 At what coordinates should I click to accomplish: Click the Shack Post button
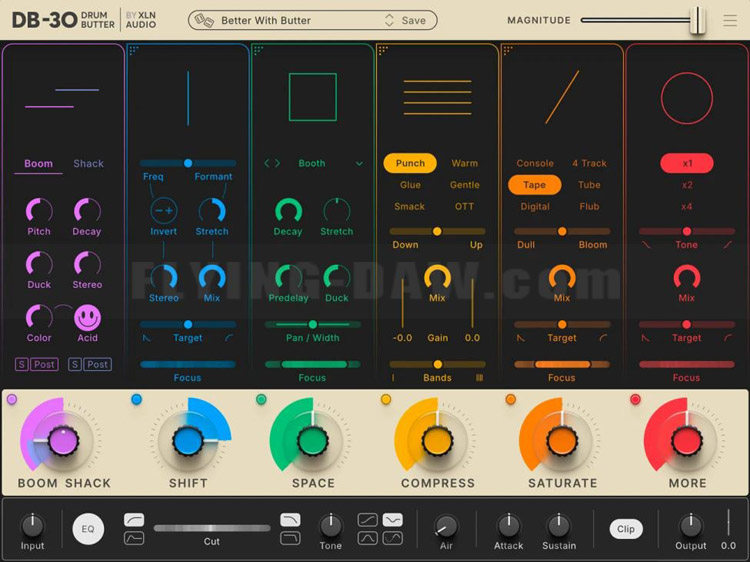(x=98, y=364)
